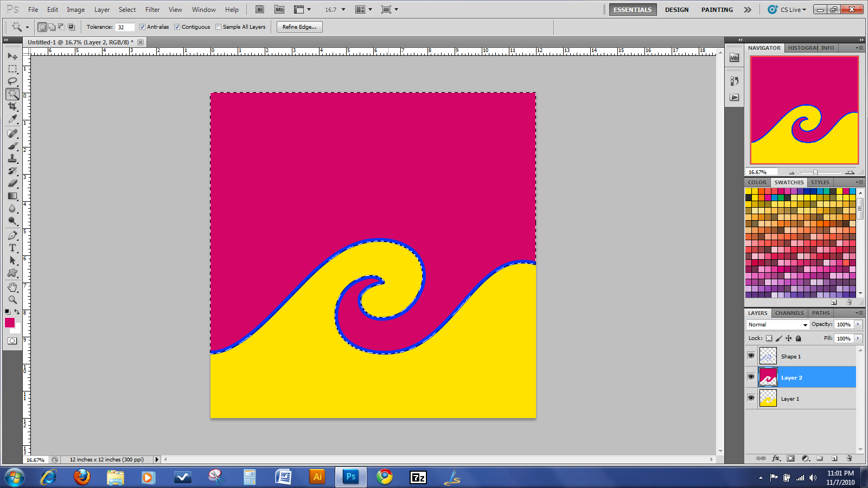This screenshot has height=488, width=868.
Task: Switch to the Color tab
Action: tap(757, 182)
